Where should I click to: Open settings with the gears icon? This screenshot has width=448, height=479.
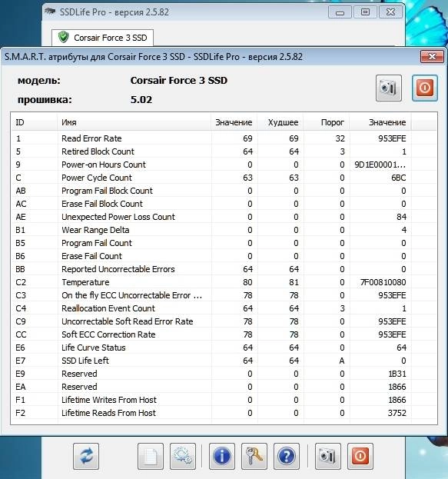click(183, 456)
